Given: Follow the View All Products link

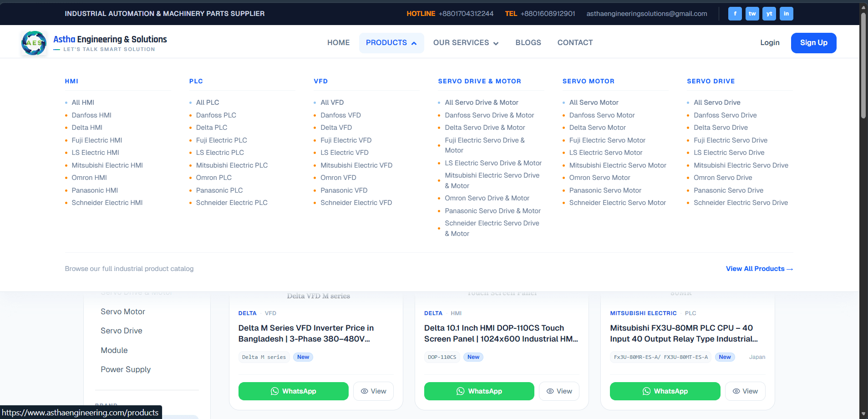Looking at the screenshot, I should tap(759, 269).
